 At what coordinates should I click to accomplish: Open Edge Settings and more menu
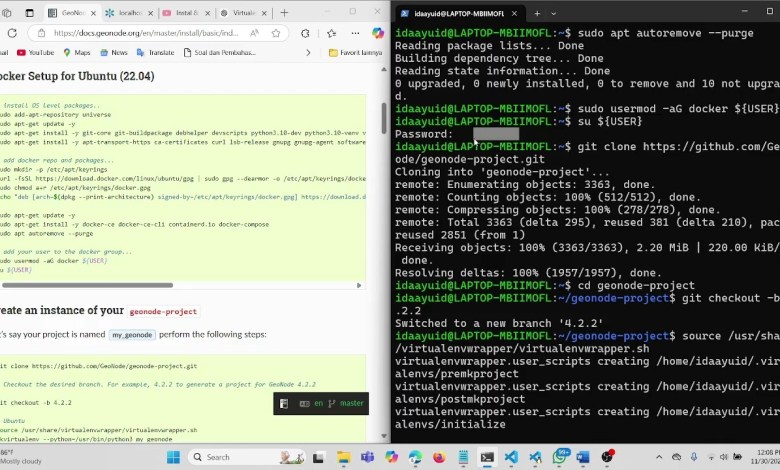coord(355,33)
